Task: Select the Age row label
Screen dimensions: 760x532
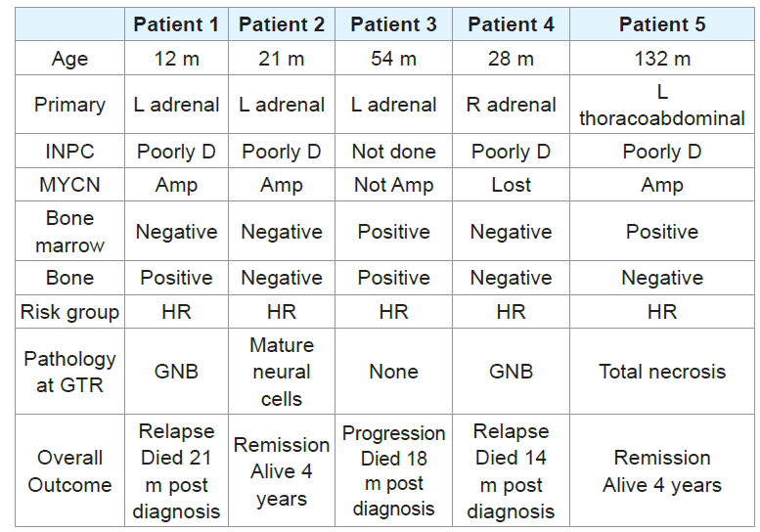Action: point(69,58)
